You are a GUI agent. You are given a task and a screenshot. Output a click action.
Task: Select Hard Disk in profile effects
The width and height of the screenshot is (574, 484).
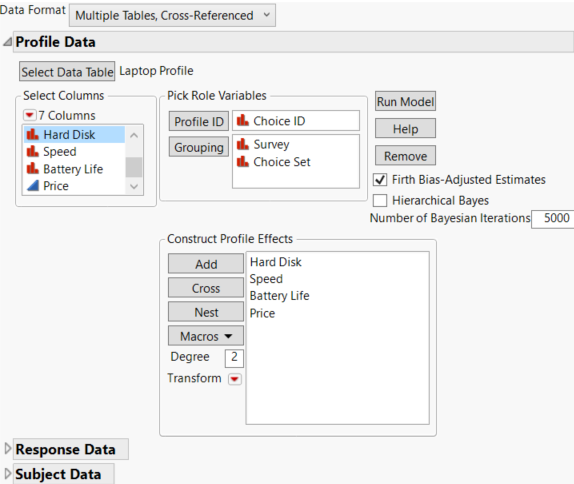276,262
